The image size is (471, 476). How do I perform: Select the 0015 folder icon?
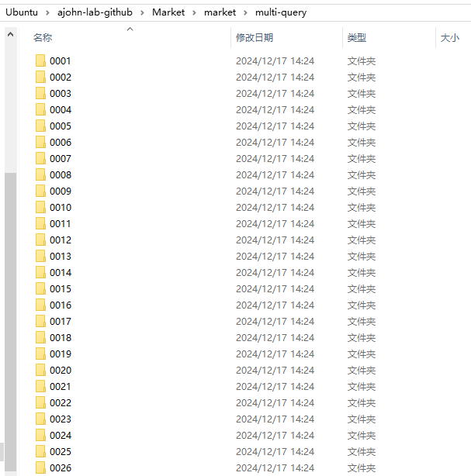click(40, 288)
